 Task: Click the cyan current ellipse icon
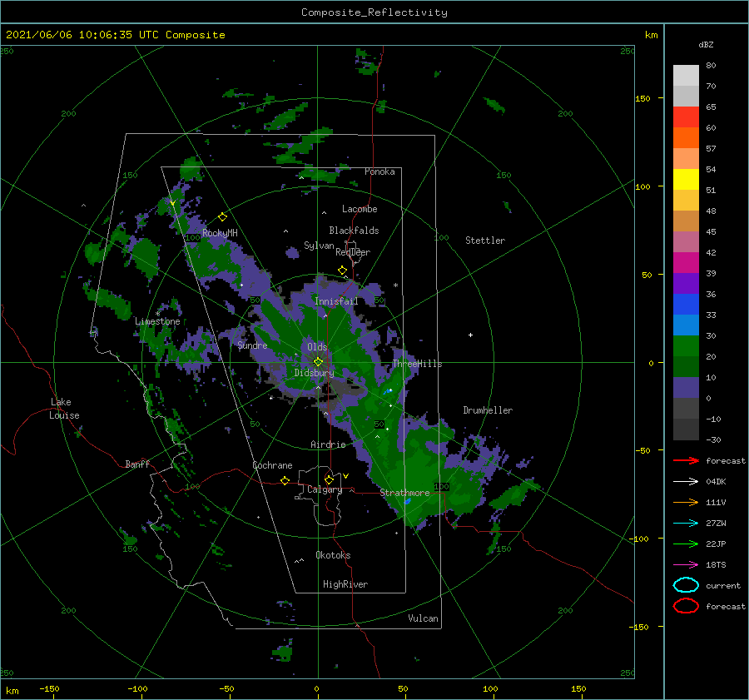coord(686,585)
